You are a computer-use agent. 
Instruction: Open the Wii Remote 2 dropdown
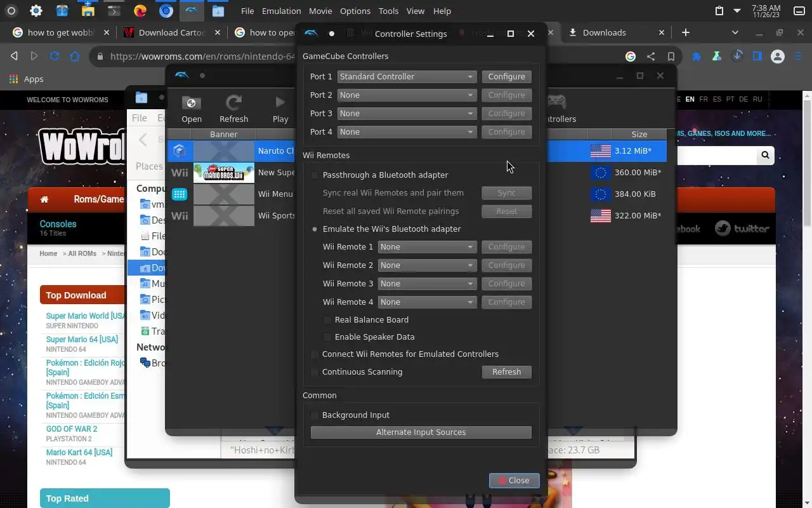[427, 265]
